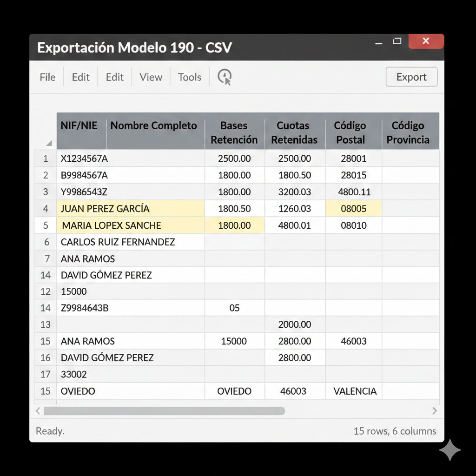Click the clock-cursor toolbar icon

coord(225,77)
